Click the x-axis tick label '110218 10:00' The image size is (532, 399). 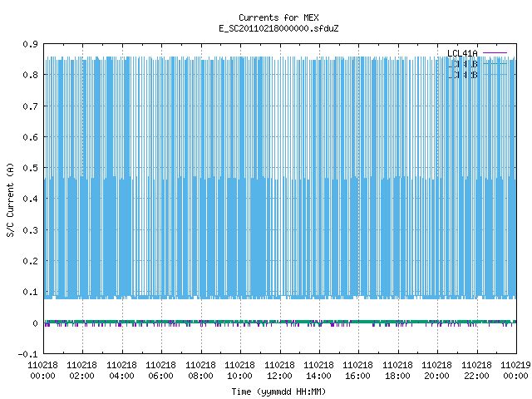coord(239,371)
